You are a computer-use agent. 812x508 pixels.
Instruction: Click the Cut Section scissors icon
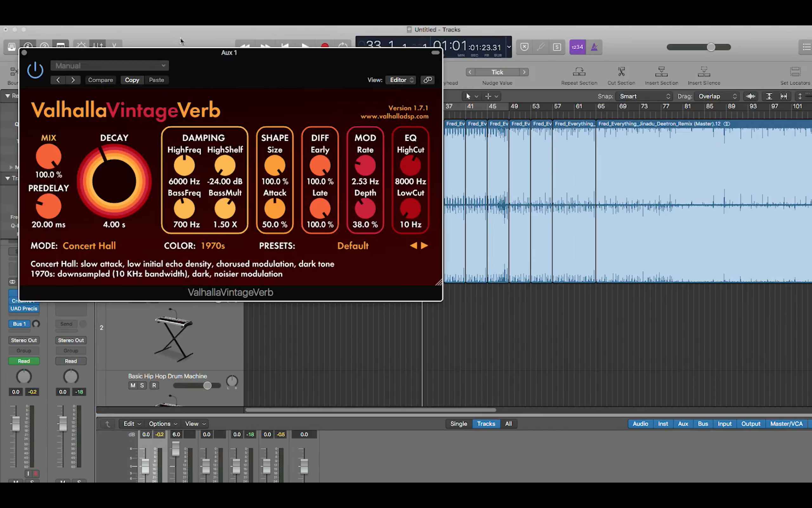[x=621, y=71]
